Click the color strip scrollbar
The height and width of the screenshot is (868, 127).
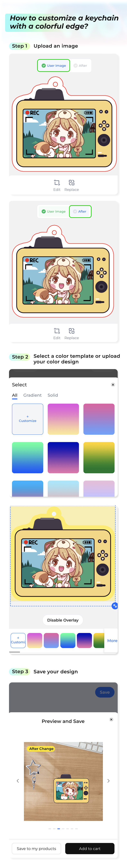pos(14,652)
